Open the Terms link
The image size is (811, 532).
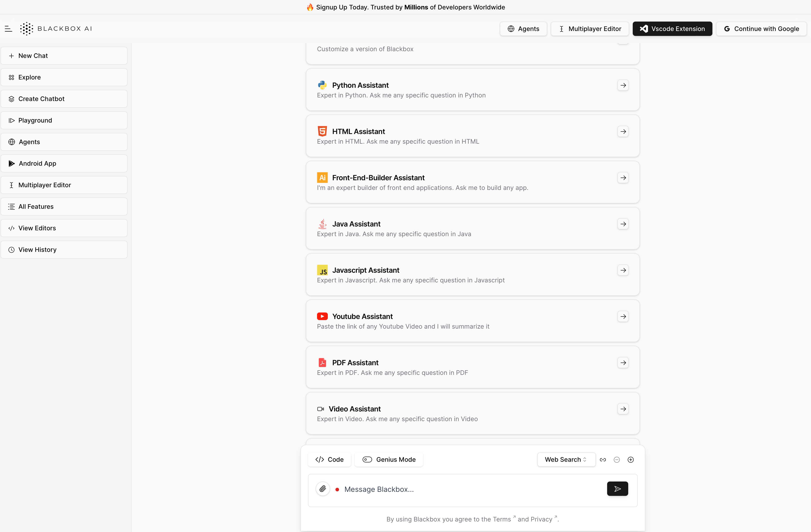pos(502,519)
